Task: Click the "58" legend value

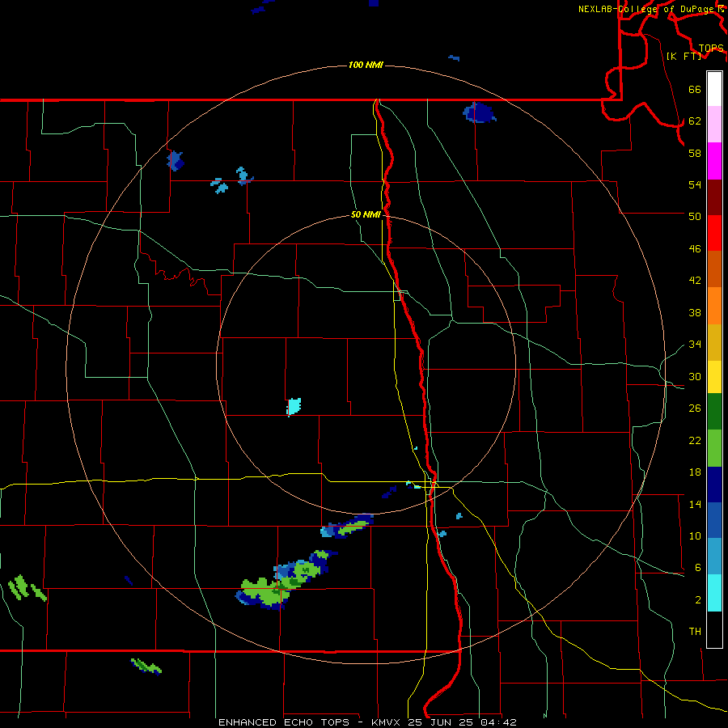Action: click(695, 153)
